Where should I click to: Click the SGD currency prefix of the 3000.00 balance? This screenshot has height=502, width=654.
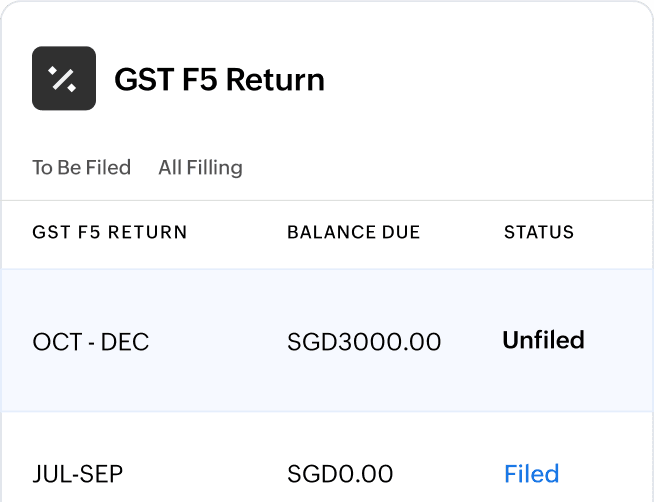point(309,342)
